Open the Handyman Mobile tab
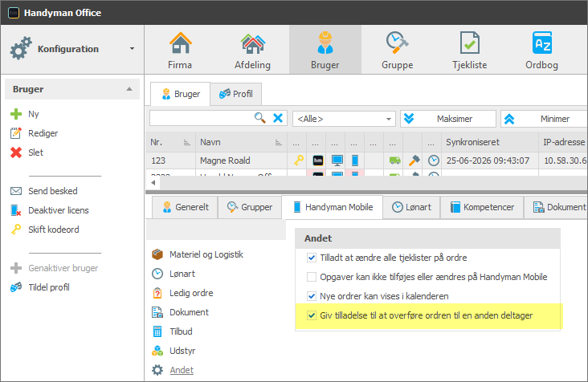This screenshot has width=588, height=382. point(333,207)
